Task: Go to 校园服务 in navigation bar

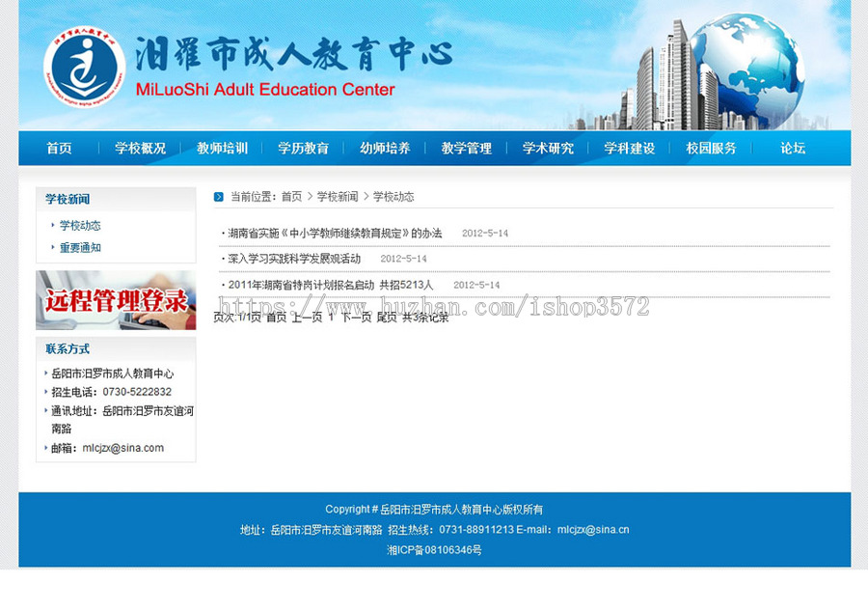Action: [711, 148]
